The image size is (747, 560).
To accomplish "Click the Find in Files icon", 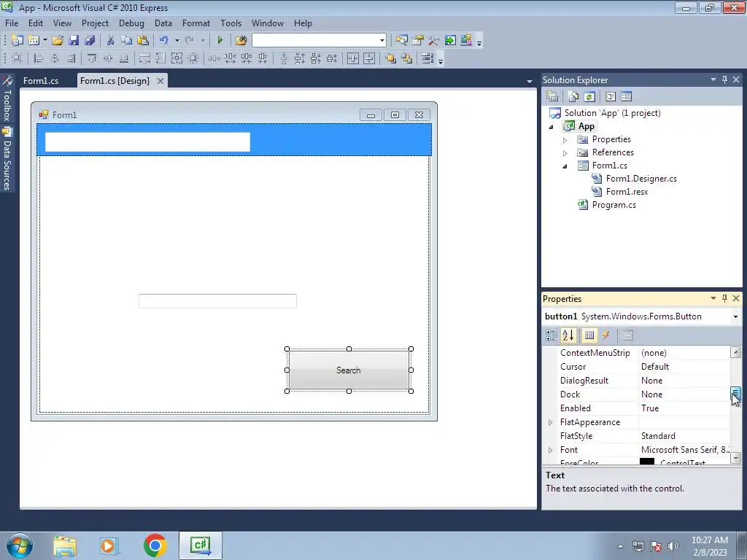I will pyautogui.click(x=241, y=41).
